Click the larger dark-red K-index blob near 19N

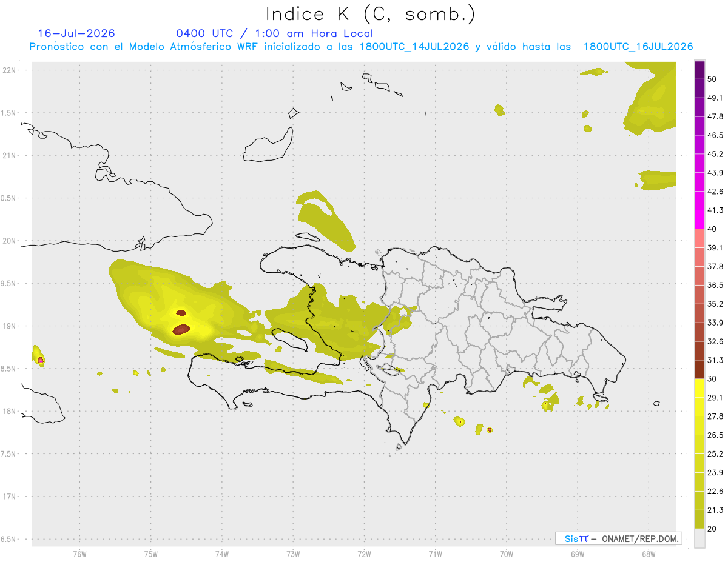tap(181, 329)
